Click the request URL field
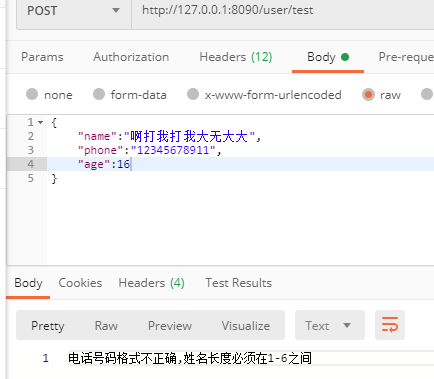The image size is (434, 379). click(x=283, y=10)
